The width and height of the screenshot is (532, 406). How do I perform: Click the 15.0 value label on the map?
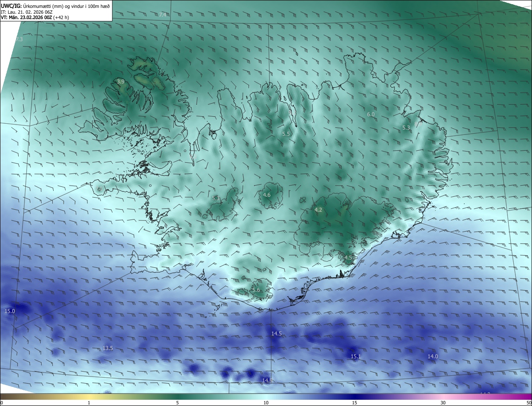click(10, 311)
